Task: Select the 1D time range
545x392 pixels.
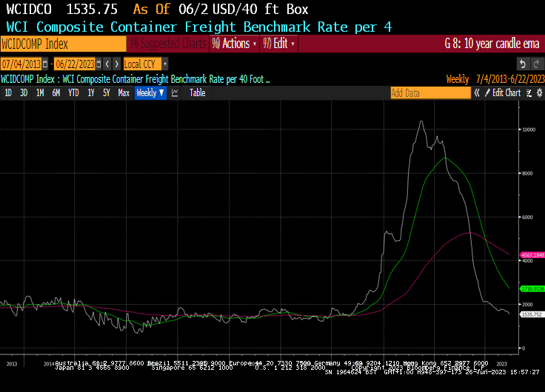Action: 8,92
